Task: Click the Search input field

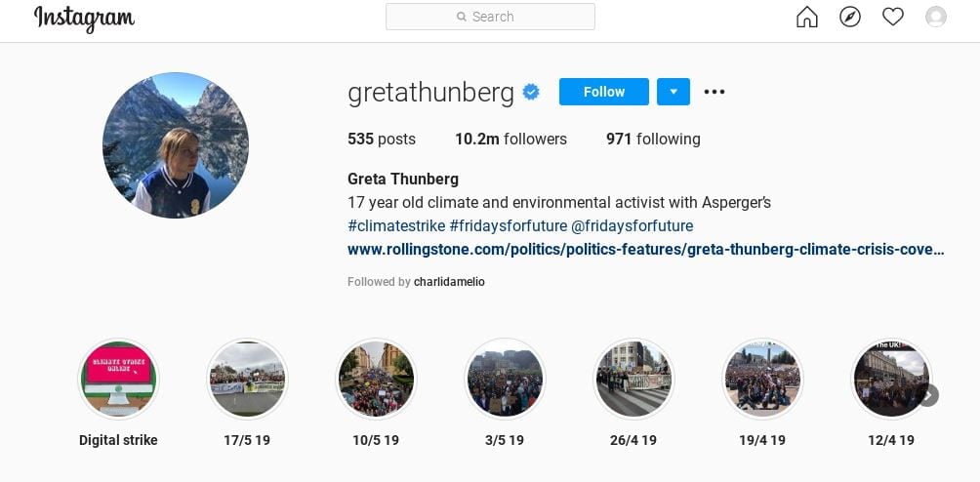Action: [490, 17]
